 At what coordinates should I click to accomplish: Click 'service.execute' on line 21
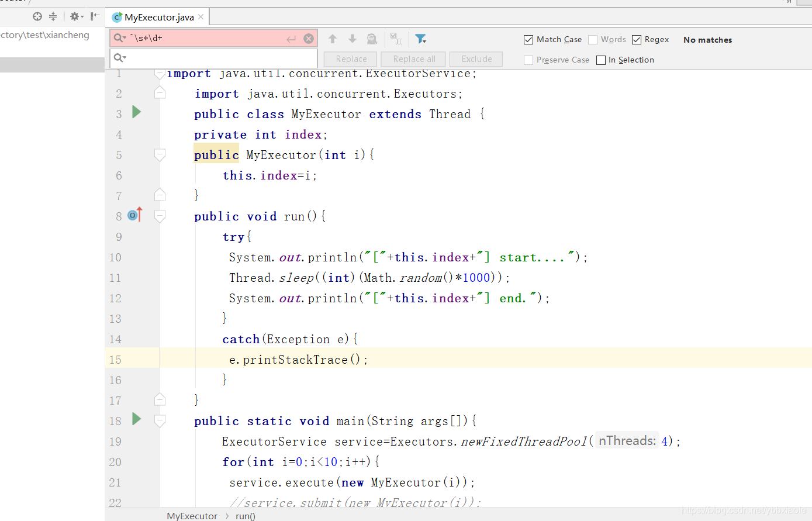[281, 482]
